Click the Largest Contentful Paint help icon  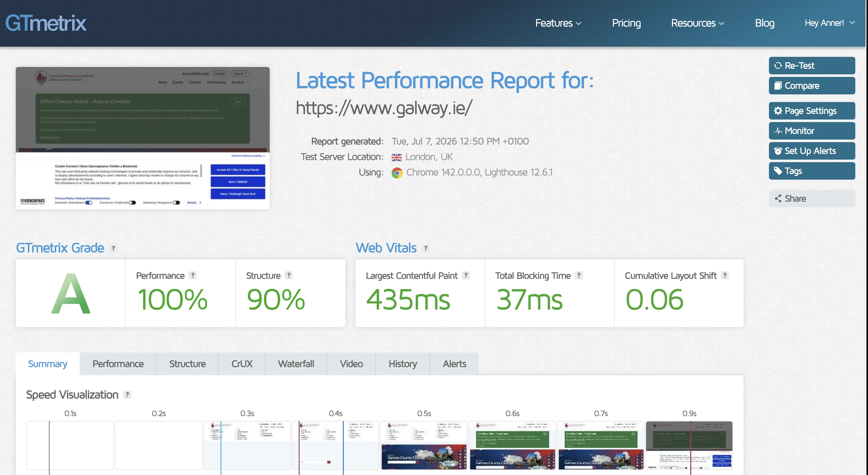click(466, 275)
